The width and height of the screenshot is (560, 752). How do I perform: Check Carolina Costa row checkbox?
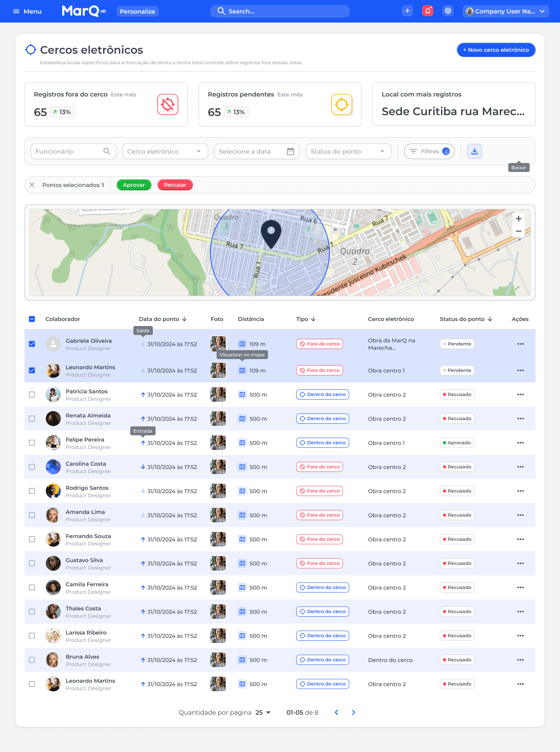tap(32, 467)
